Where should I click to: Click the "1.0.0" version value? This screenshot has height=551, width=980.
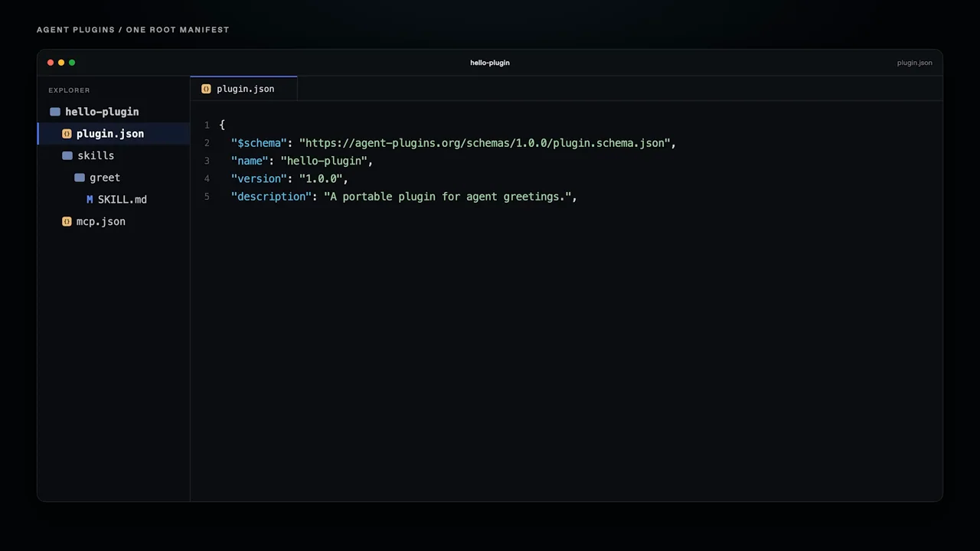(320, 179)
